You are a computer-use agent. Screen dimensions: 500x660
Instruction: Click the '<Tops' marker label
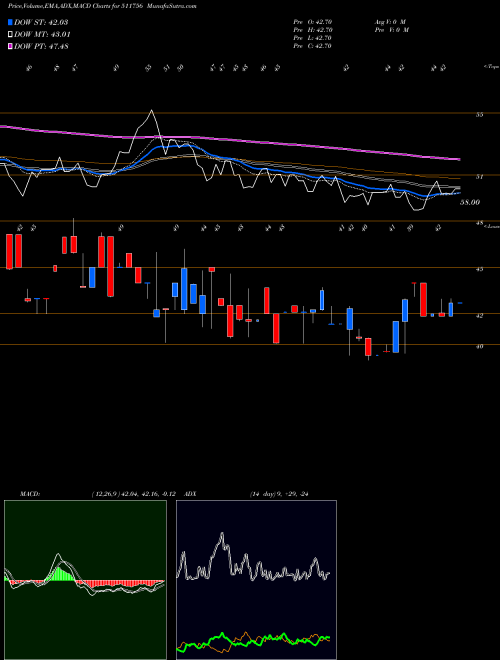491,67
